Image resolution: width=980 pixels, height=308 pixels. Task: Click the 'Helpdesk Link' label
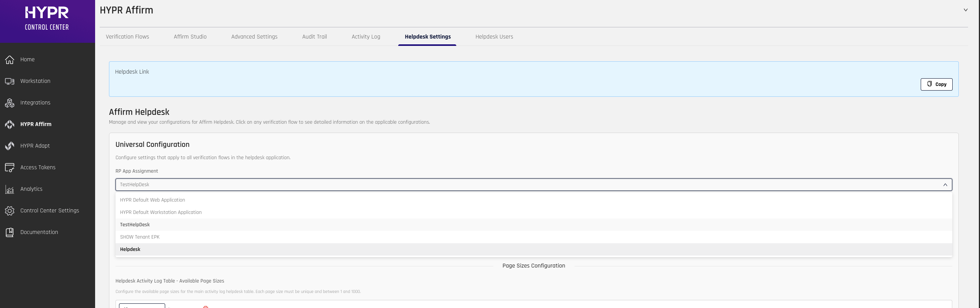pyautogui.click(x=132, y=72)
